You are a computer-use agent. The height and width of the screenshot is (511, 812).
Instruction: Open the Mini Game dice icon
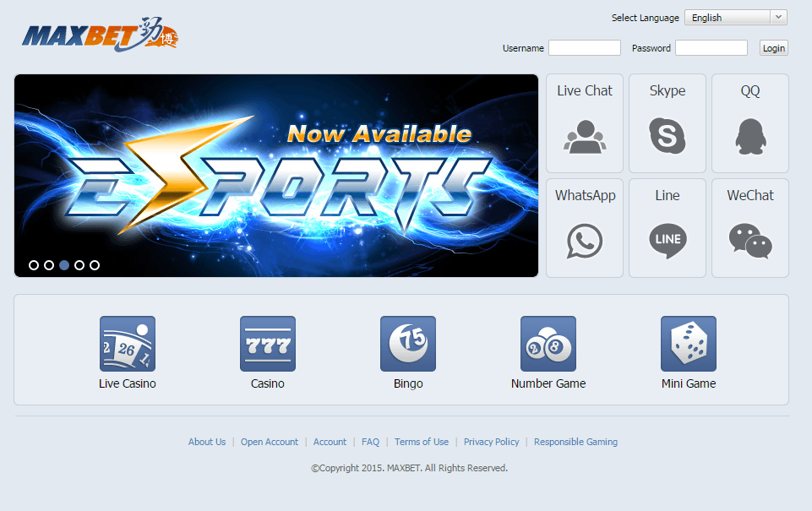(689, 344)
